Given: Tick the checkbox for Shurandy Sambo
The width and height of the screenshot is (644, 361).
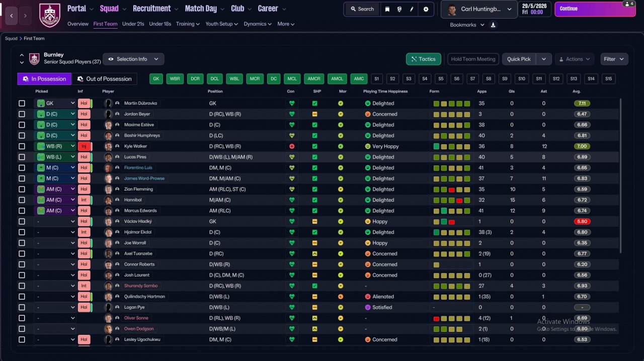Looking at the screenshot, I should point(22,286).
